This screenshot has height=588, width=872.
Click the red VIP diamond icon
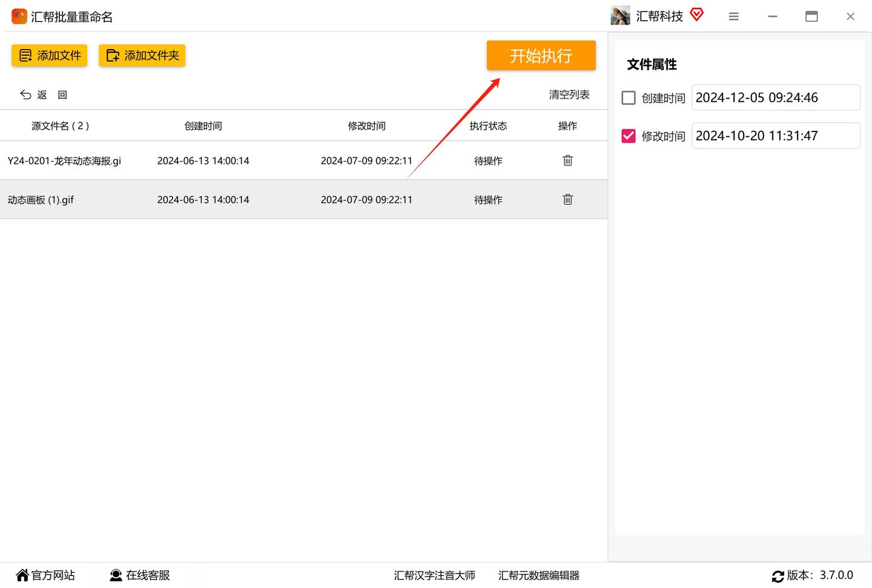697,15
